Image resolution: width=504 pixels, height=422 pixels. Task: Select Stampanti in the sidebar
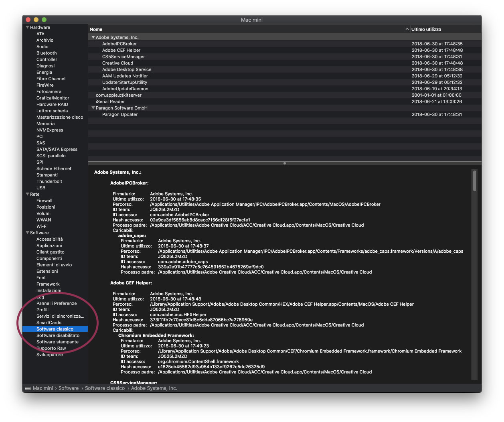click(47, 175)
